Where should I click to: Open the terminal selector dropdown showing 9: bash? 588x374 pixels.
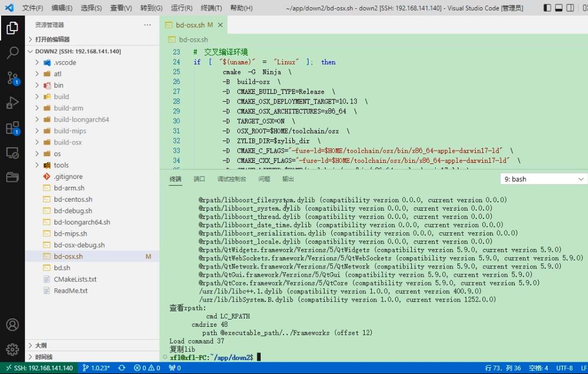tap(544, 179)
